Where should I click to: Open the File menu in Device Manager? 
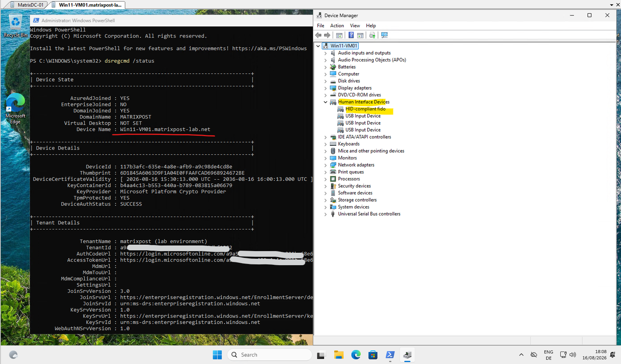pos(321,26)
